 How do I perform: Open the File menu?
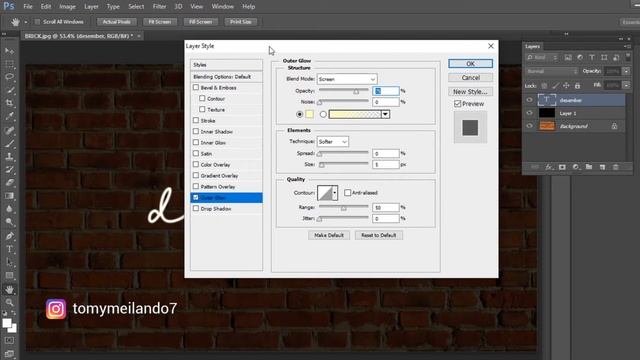pyautogui.click(x=28, y=7)
